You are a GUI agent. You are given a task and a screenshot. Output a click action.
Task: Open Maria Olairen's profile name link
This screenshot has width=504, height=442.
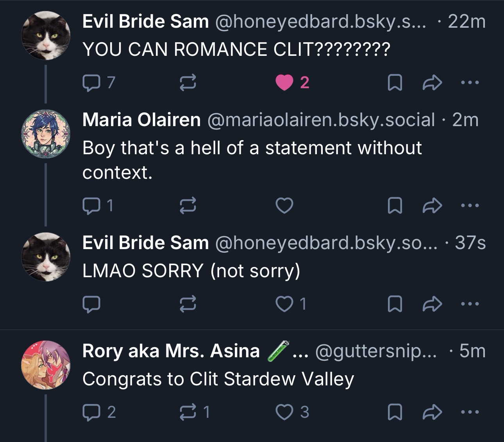(x=141, y=119)
